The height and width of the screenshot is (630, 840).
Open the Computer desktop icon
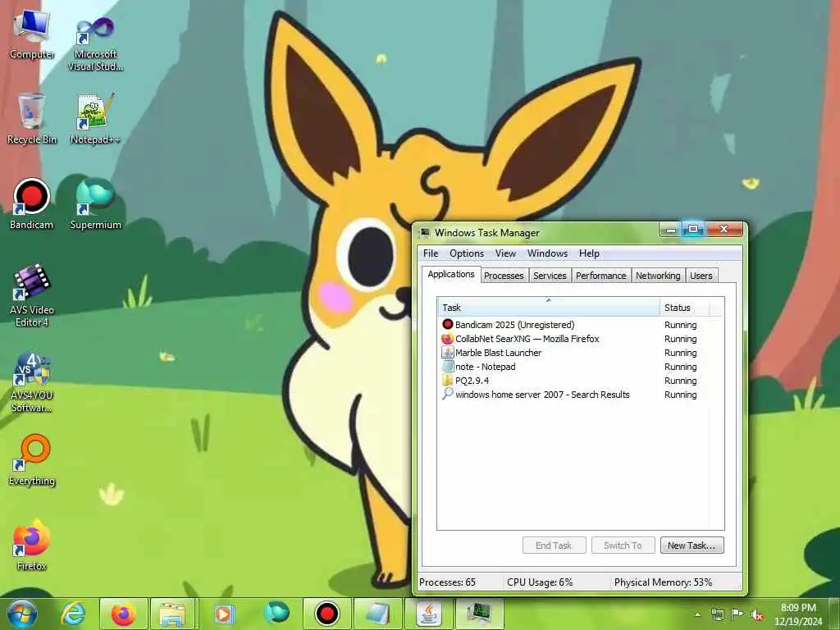[x=32, y=36]
